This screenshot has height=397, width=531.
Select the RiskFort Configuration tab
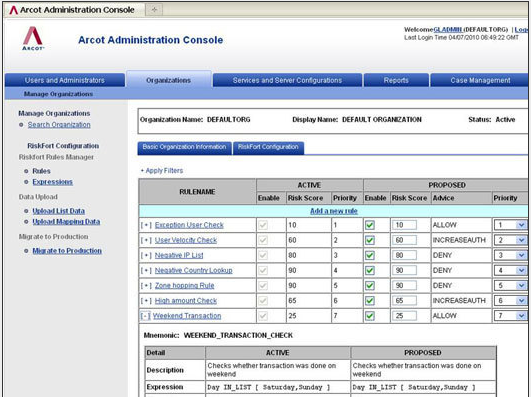point(268,147)
